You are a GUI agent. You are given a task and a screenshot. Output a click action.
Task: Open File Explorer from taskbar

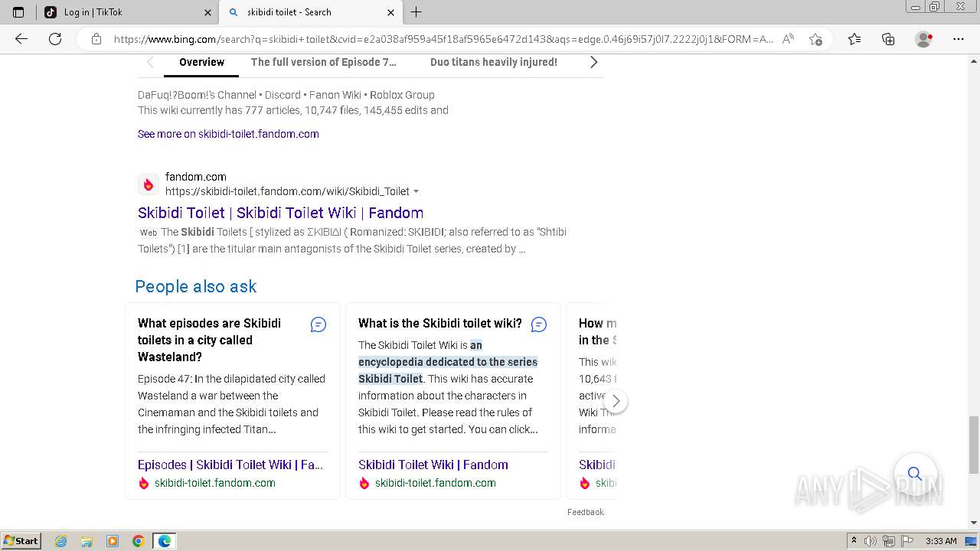[x=87, y=541]
